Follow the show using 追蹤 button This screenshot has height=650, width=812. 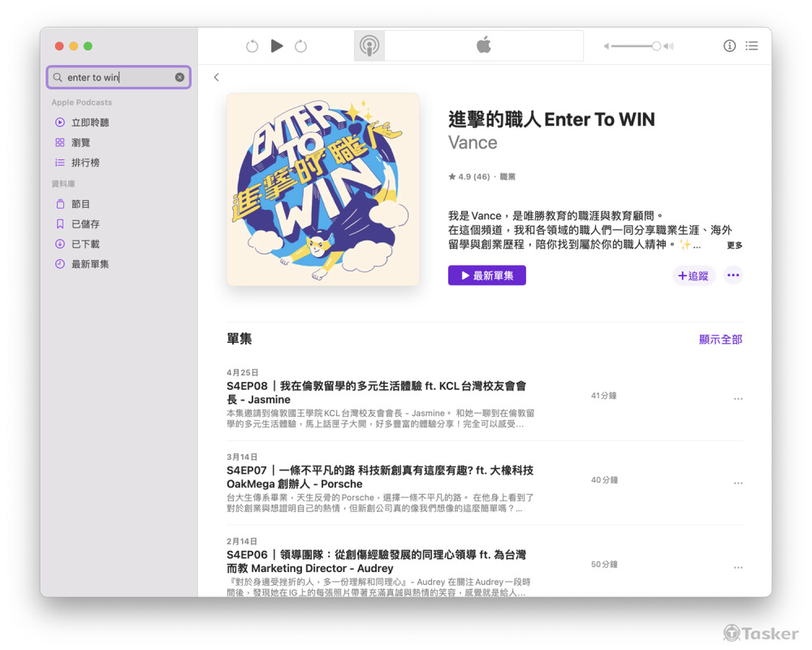coord(693,276)
